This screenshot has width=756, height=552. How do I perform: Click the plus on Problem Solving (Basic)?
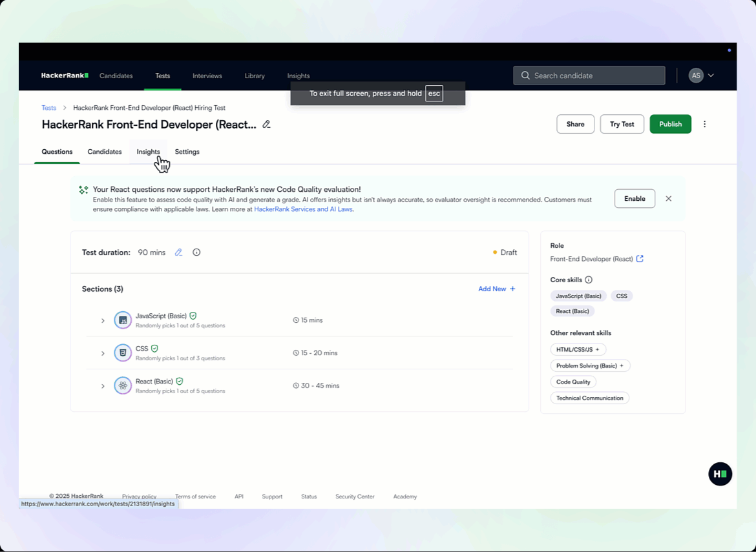(x=622, y=365)
